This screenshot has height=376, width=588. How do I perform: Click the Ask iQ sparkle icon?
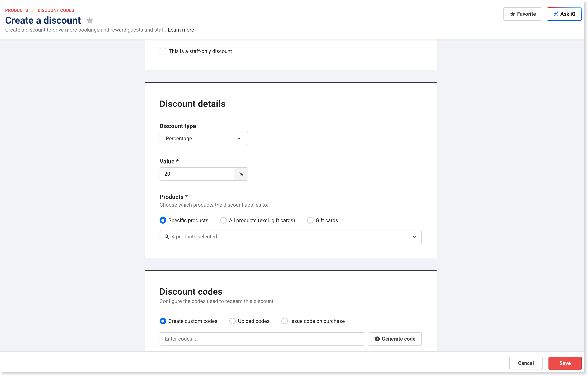click(x=556, y=14)
